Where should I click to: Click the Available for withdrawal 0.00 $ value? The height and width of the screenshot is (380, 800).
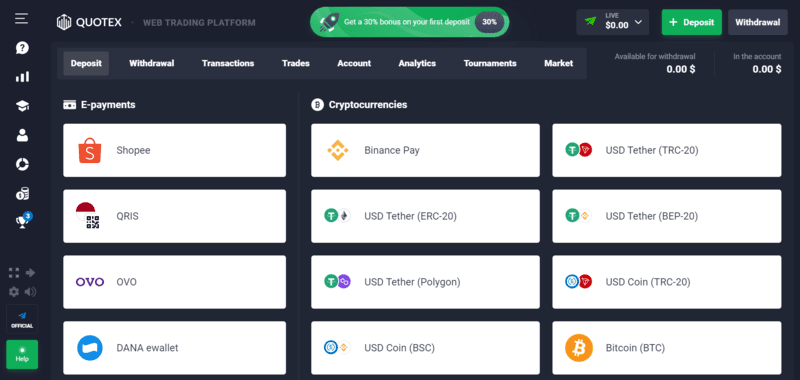pos(681,69)
